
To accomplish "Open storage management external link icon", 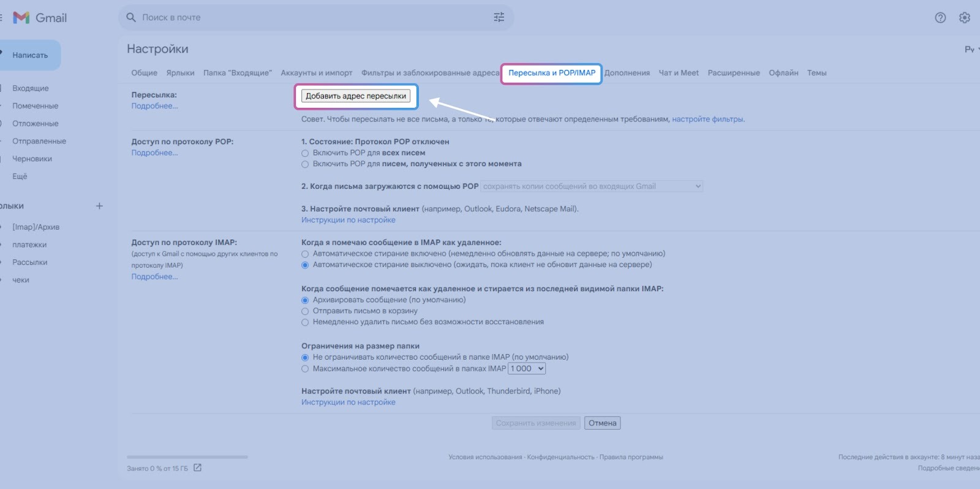I will tap(197, 468).
